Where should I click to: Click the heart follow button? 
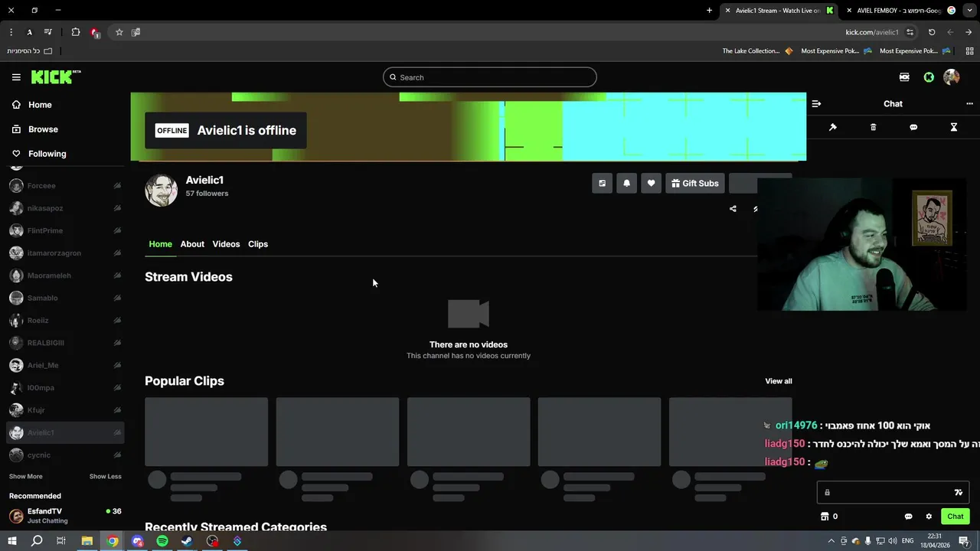[651, 183]
